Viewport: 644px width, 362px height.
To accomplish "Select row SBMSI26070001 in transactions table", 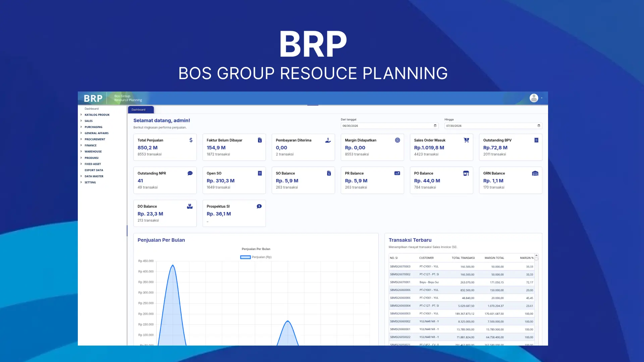I will click(x=462, y=282).
